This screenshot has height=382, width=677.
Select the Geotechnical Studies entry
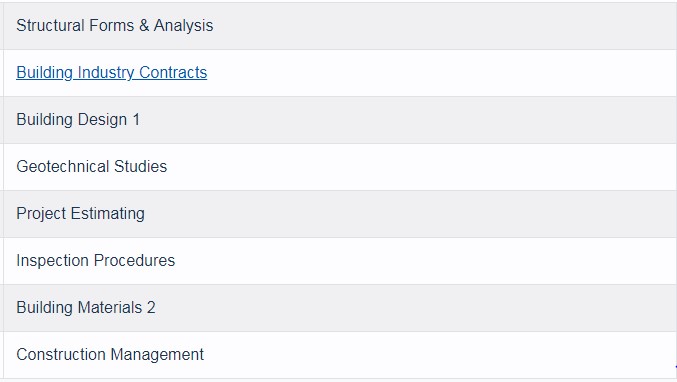(92, 166)
